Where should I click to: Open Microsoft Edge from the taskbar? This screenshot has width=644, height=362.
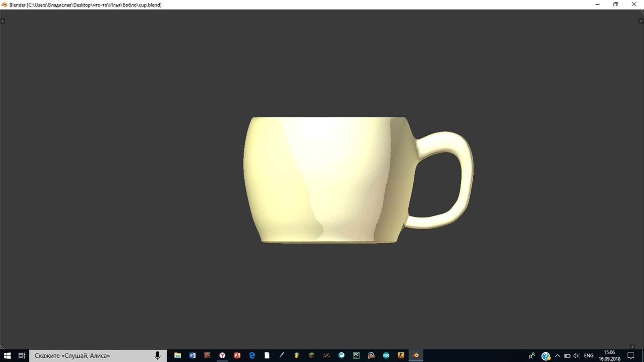(252, 355)
